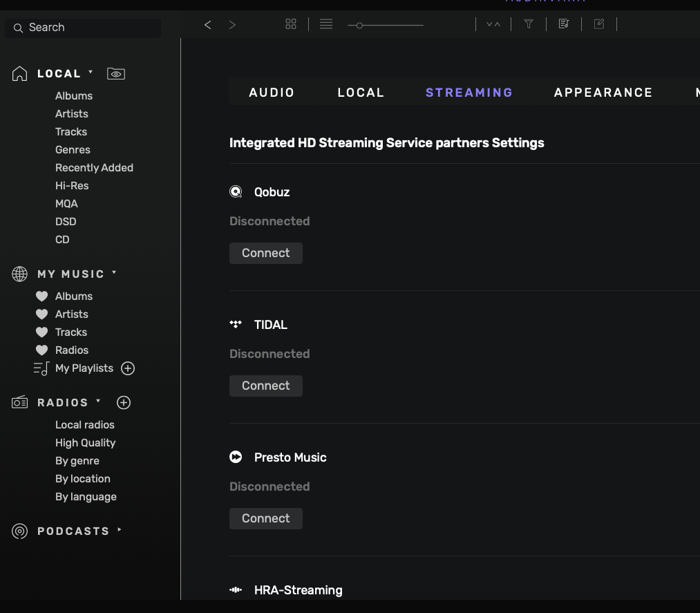700x613 pixels.
Task: Click heart icon beside My Music Albums
Action: point(42,296)
